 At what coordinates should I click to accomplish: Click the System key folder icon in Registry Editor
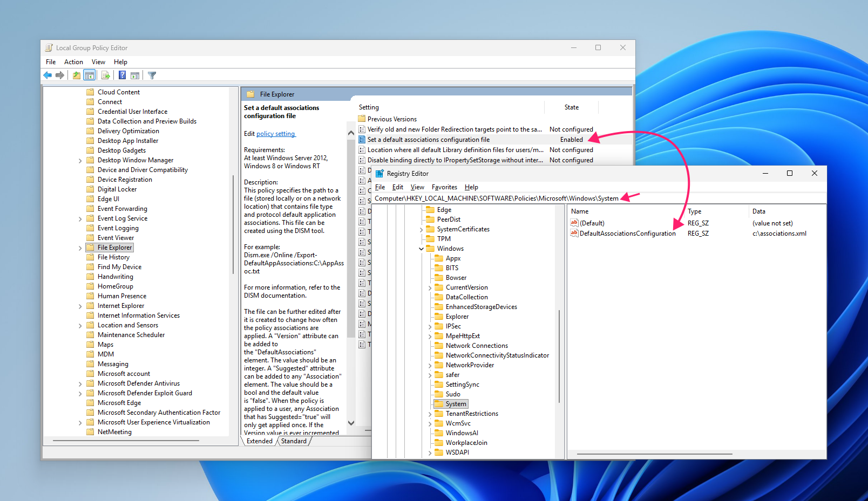[439, 403]
